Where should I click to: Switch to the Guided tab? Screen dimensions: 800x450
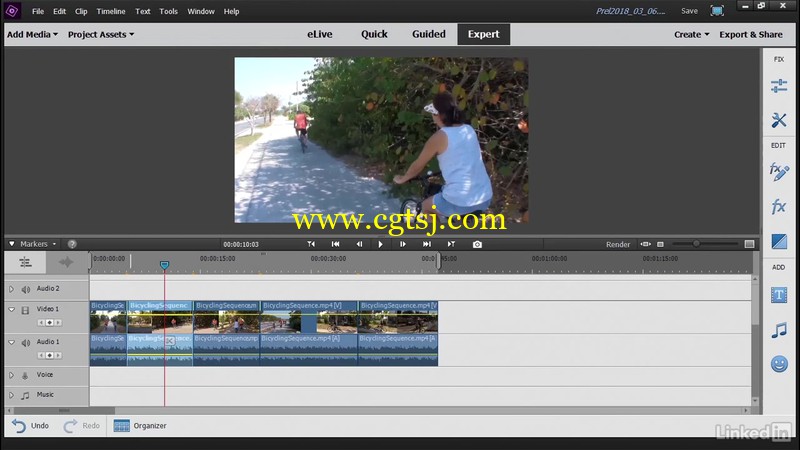coord(429,34)
